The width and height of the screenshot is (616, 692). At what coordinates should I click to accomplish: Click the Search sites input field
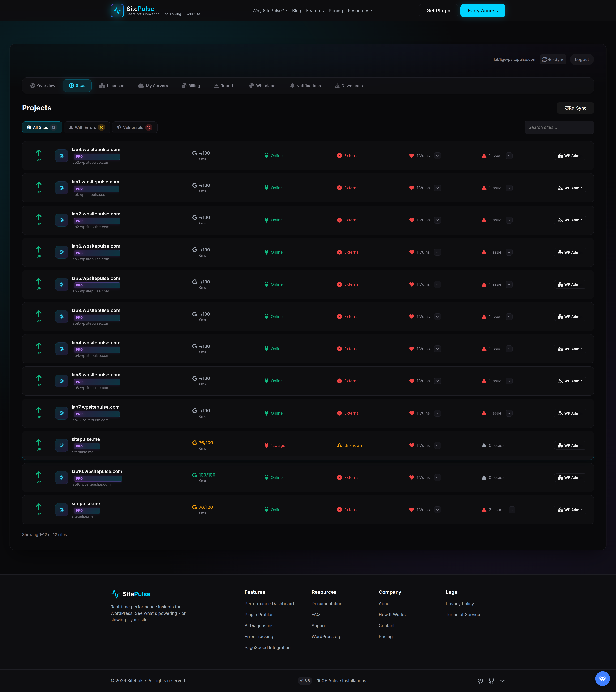click(559, 127)
